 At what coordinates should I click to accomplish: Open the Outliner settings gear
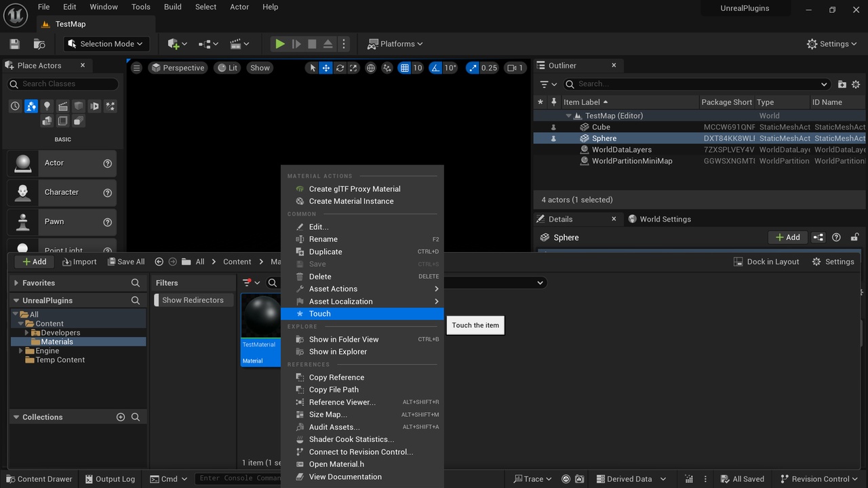[856, 84]
